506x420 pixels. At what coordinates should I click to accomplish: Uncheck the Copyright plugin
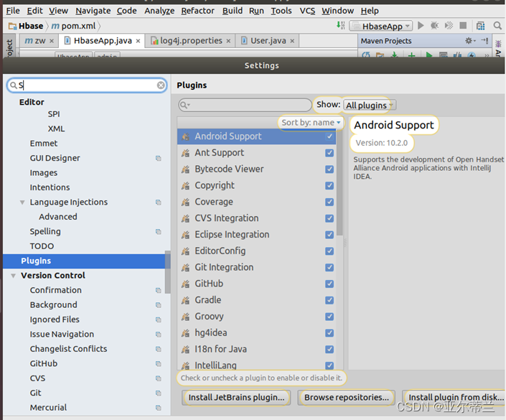(x=329, y=186)
